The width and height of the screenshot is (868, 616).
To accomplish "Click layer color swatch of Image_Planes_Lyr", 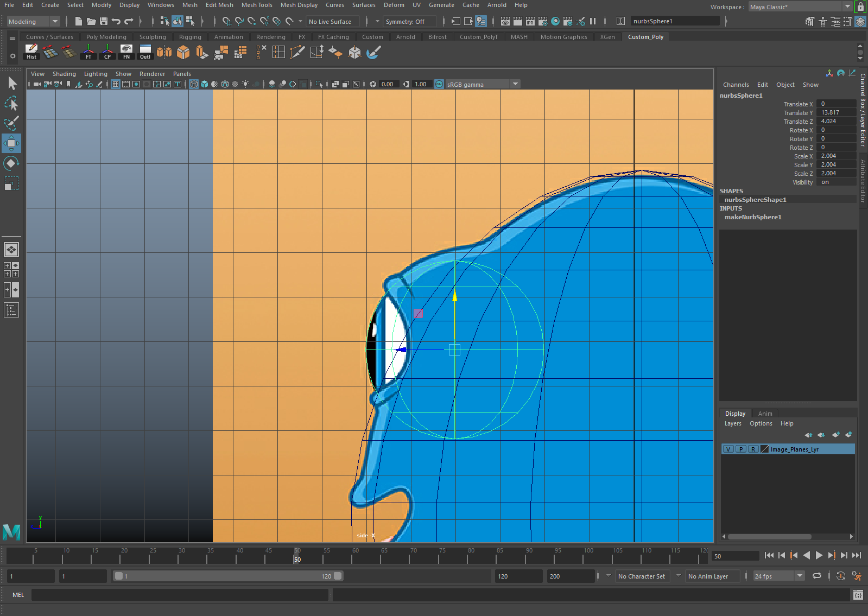I will click(x=765, y=449).
